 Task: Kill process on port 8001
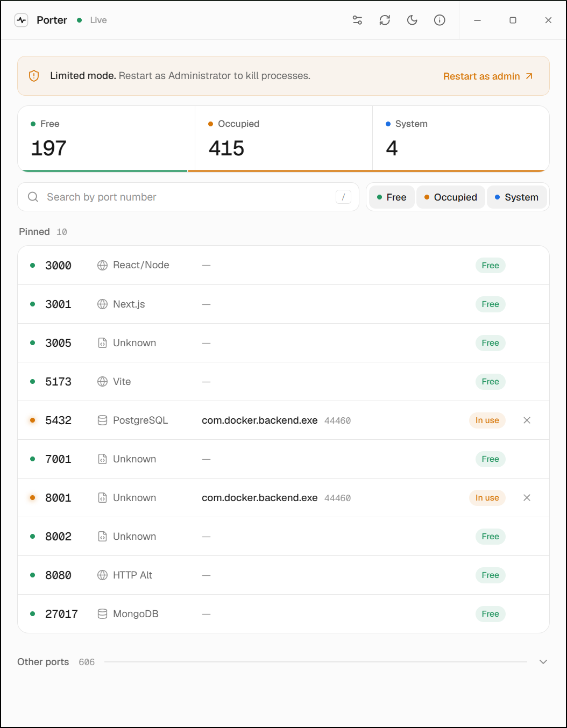tap(527, 498)
